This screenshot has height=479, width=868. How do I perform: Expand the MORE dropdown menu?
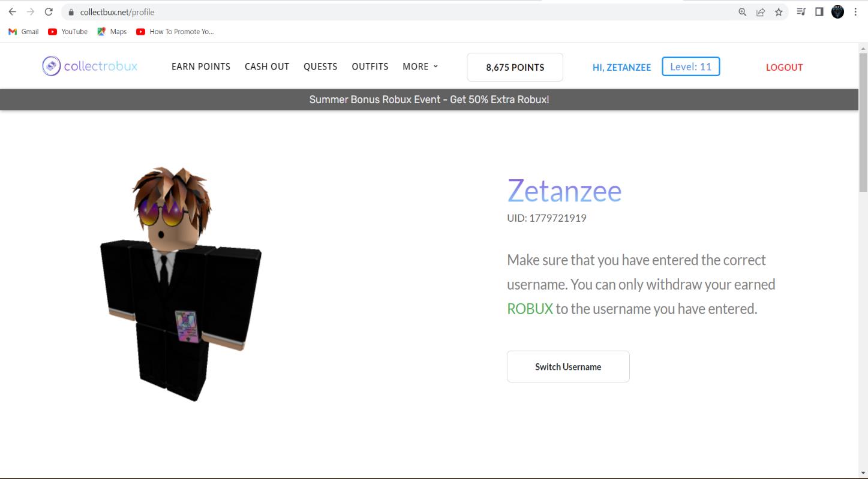point(421,67)
